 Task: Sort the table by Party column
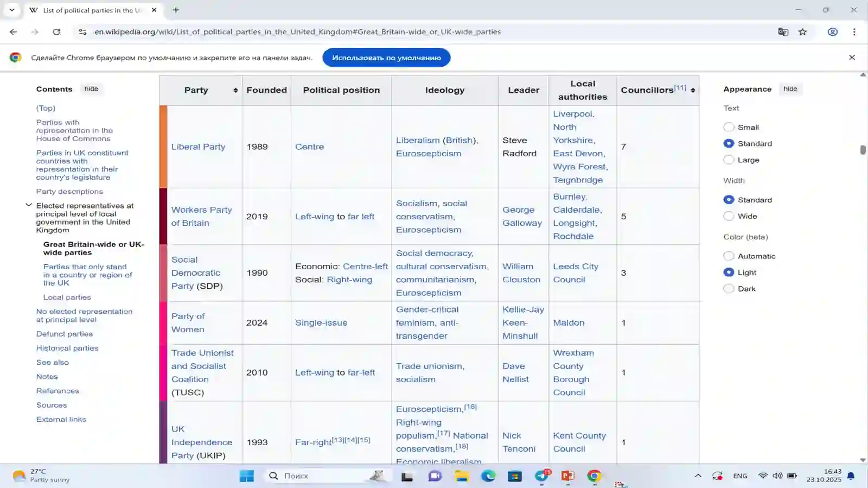coord(235,90)
